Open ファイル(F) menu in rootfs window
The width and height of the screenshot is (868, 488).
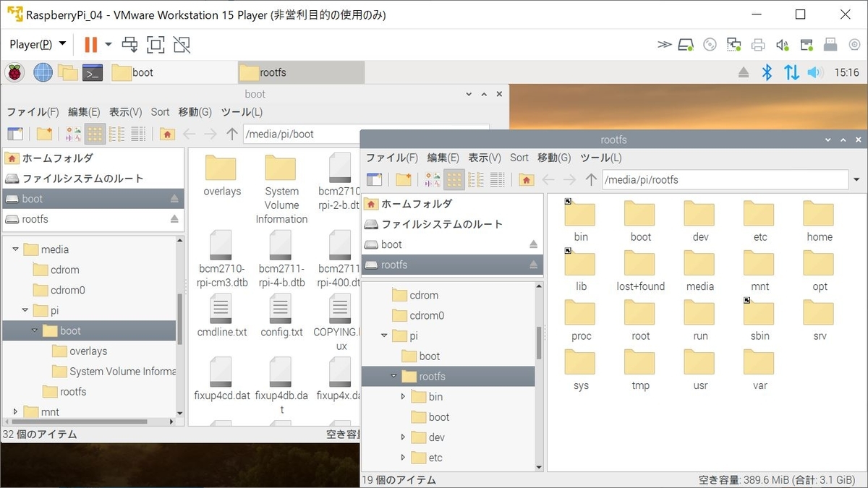(x=392, y=158)
